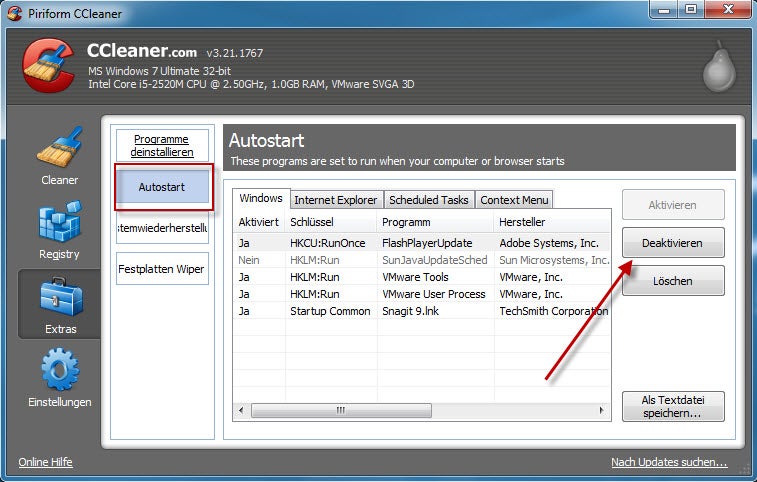Switch to the Context Menu tab
This screenshot has width=757, height=482.
point(514,200)
